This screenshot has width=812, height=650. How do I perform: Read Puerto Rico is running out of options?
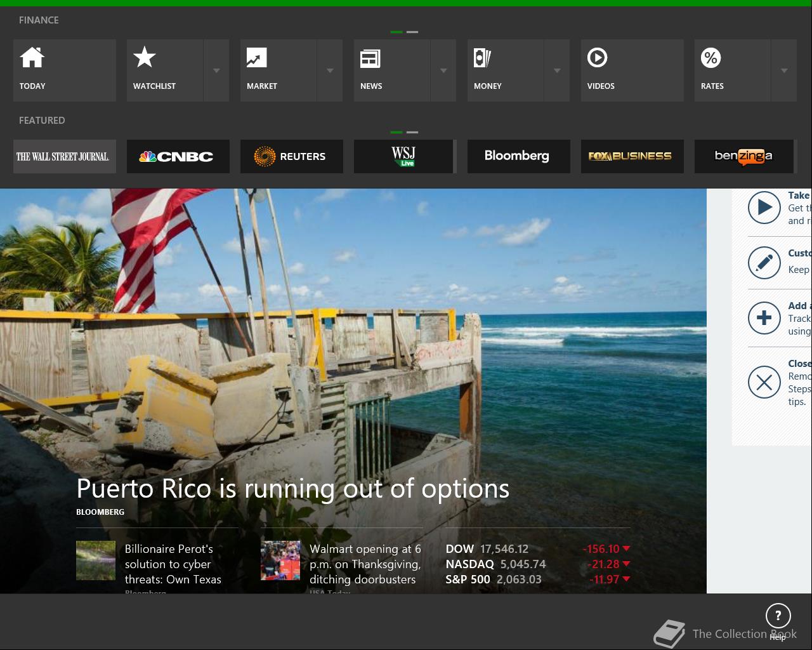pos(293,489)
